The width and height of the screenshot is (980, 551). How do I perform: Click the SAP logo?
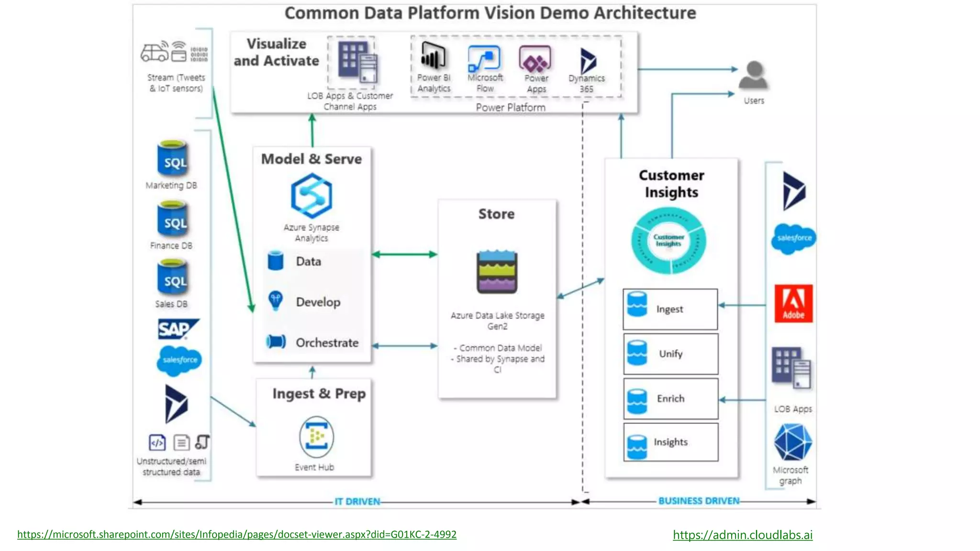[x=177, y=329]
